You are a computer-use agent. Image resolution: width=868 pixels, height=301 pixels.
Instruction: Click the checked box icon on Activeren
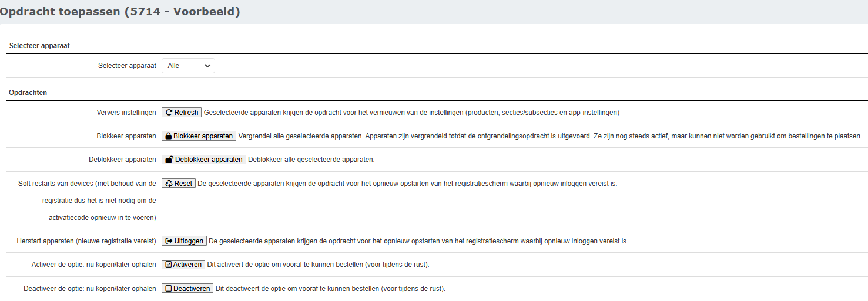[x=169, y=265]
